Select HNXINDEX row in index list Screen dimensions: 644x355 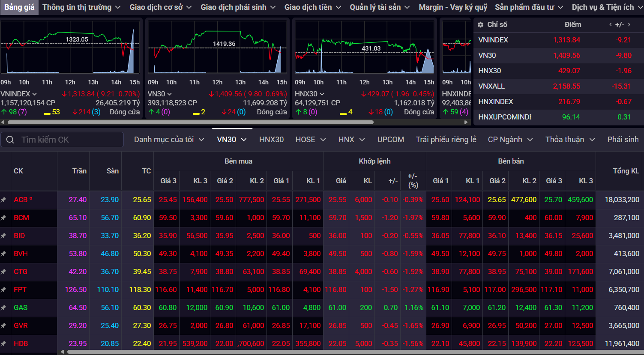click(558, 101)
